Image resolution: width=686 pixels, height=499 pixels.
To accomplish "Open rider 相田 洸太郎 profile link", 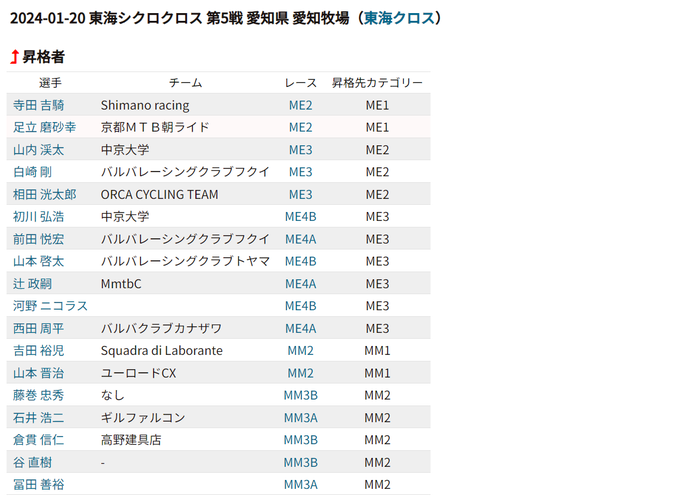I will click(45, 195).
